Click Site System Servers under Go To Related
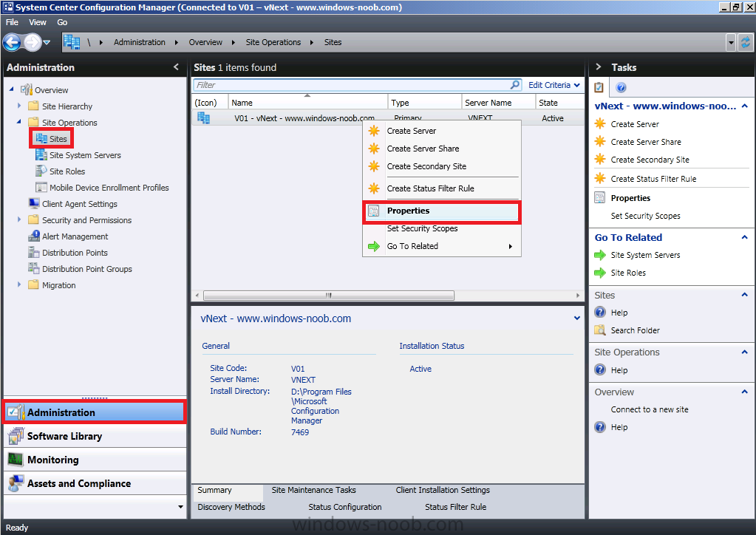Viewport: 756px width, 535px height. [x=646, y=255]
